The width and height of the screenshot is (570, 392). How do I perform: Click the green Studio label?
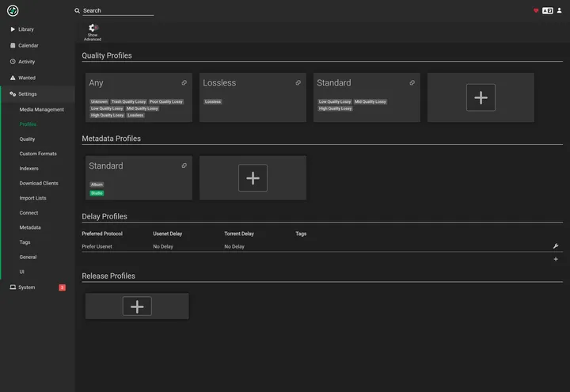[97, 193]
